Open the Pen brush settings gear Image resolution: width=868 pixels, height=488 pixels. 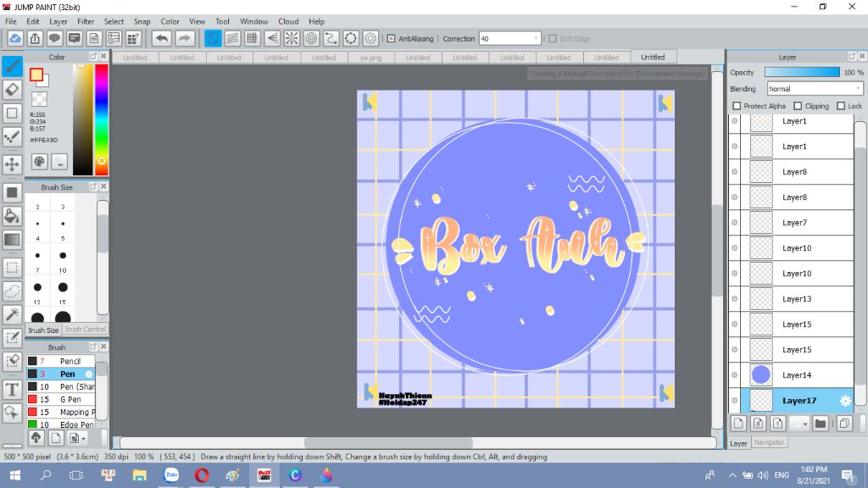[88, 374]
